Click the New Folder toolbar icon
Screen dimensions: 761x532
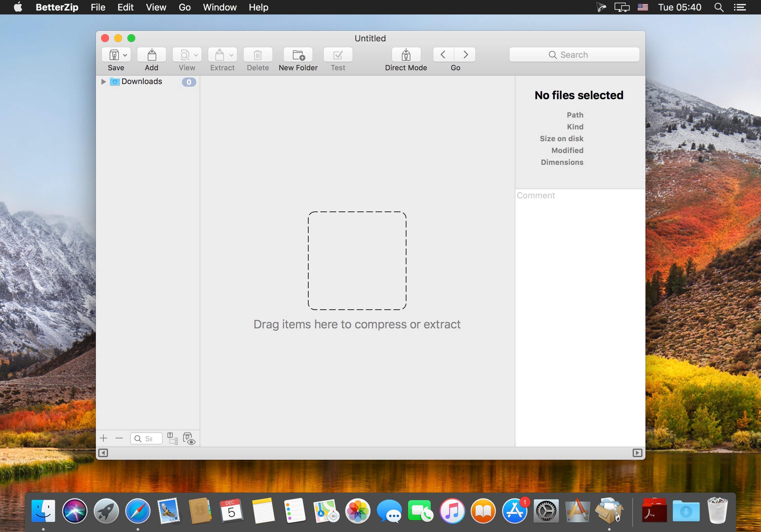(x=298, y=55)
